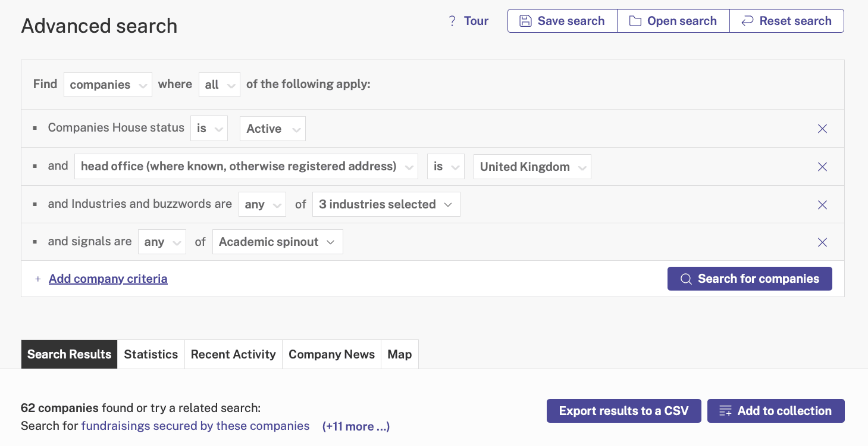Switch to the Search Results tab
This screenshot has width=868, height=446.
click(x=69, y=354)
